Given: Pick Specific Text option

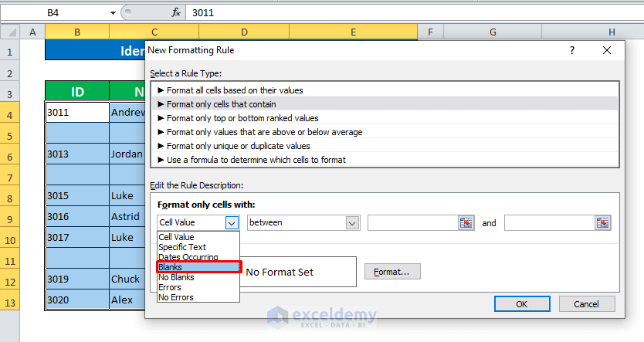Looking at the screenshot, I should (x=198, y=247).
